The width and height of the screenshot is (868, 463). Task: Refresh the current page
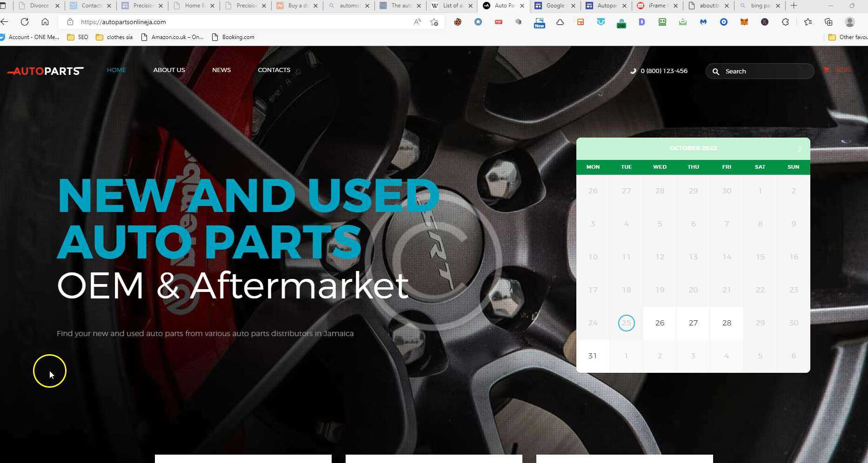25,22
